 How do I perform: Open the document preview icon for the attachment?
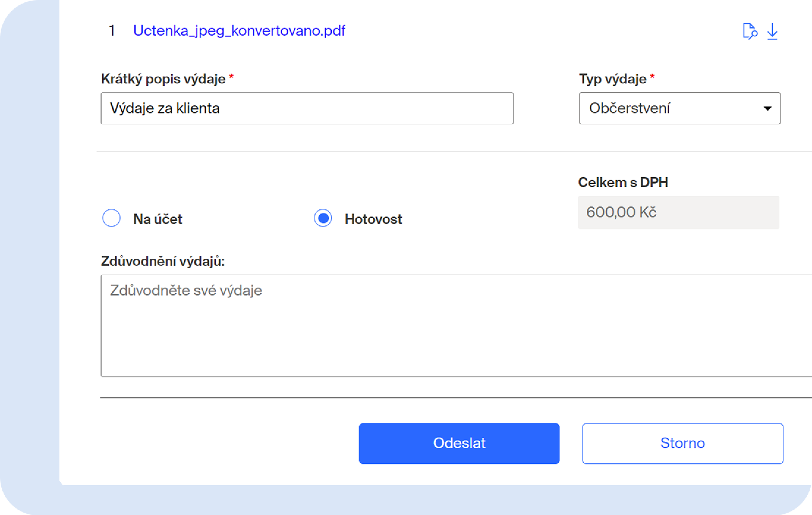click(750, 31)
